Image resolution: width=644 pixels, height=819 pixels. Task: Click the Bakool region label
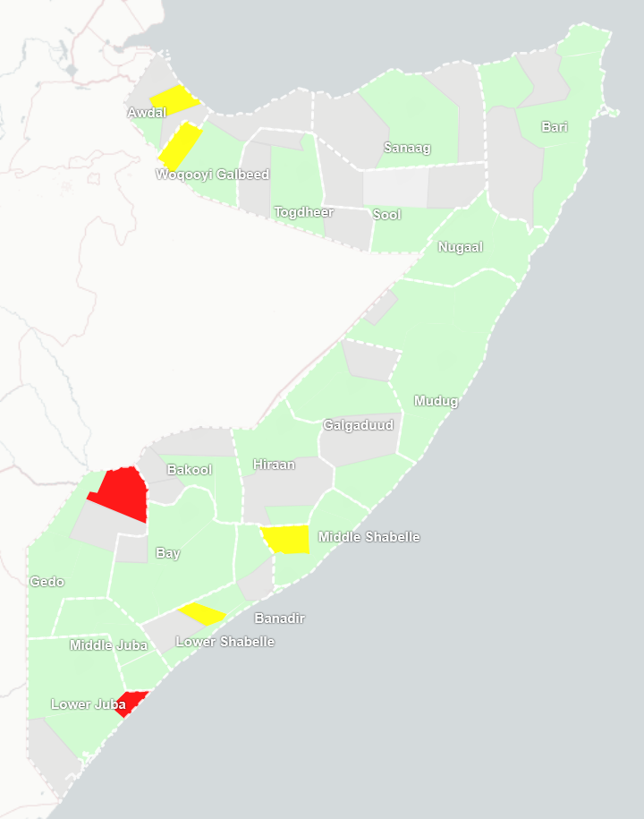[x=190, y=470]
